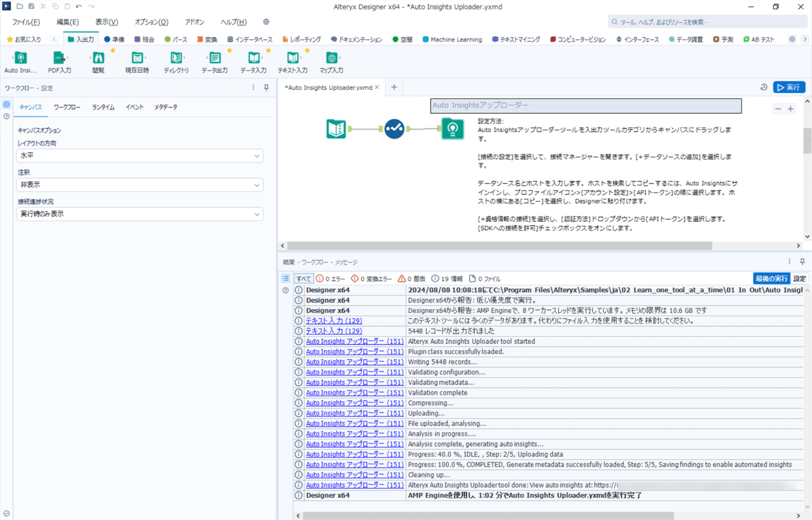
Task: Save the workflow with the disk icon
Action: tap(31, 6)
